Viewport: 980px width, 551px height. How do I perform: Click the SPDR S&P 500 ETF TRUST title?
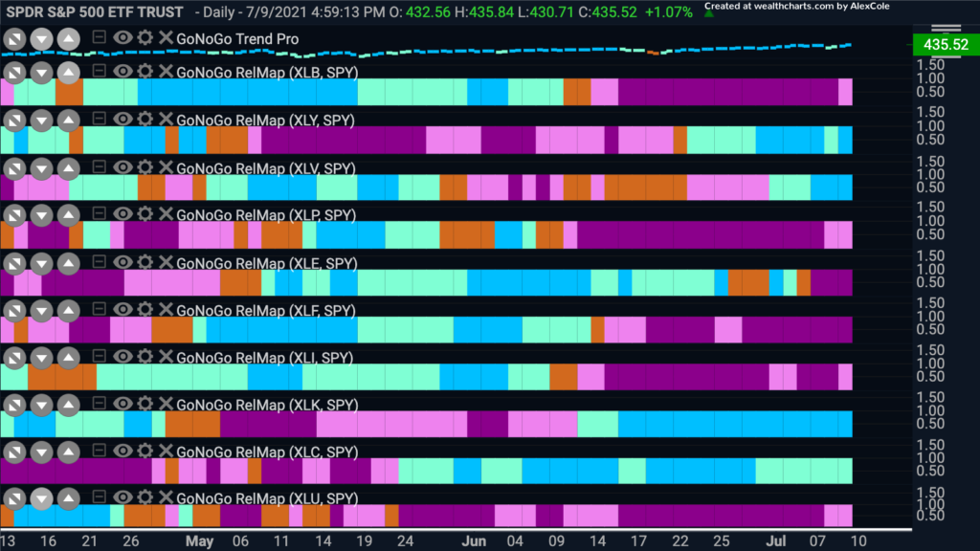coord(95,11)
